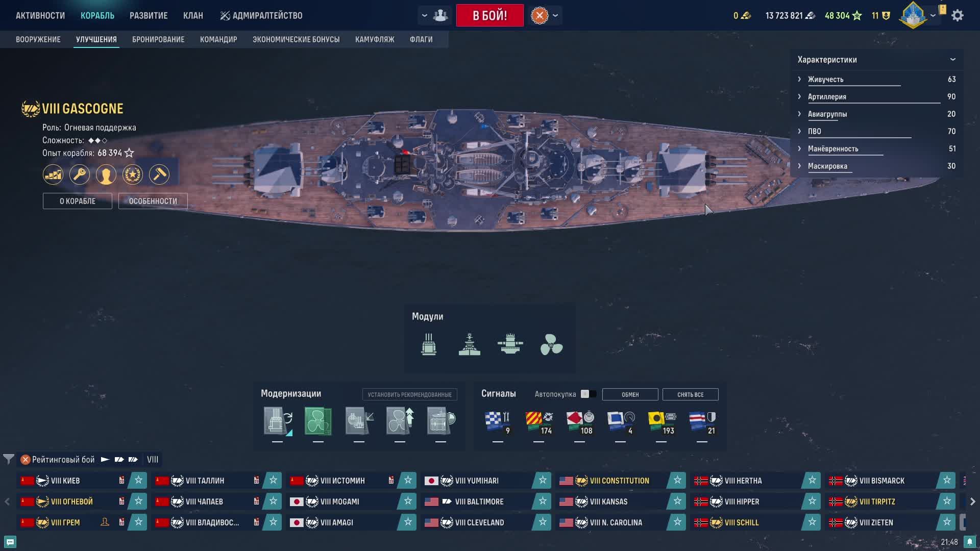Toggle favorite star for VIII BISMARCK
The image size is (980, 551).
(x=947, y=480)
